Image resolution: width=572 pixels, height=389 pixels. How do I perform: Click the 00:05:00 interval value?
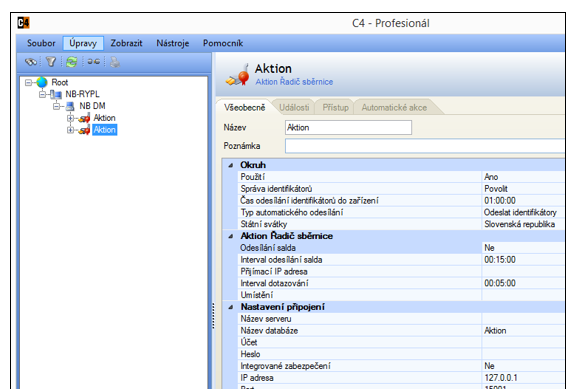tap(500, 283)
